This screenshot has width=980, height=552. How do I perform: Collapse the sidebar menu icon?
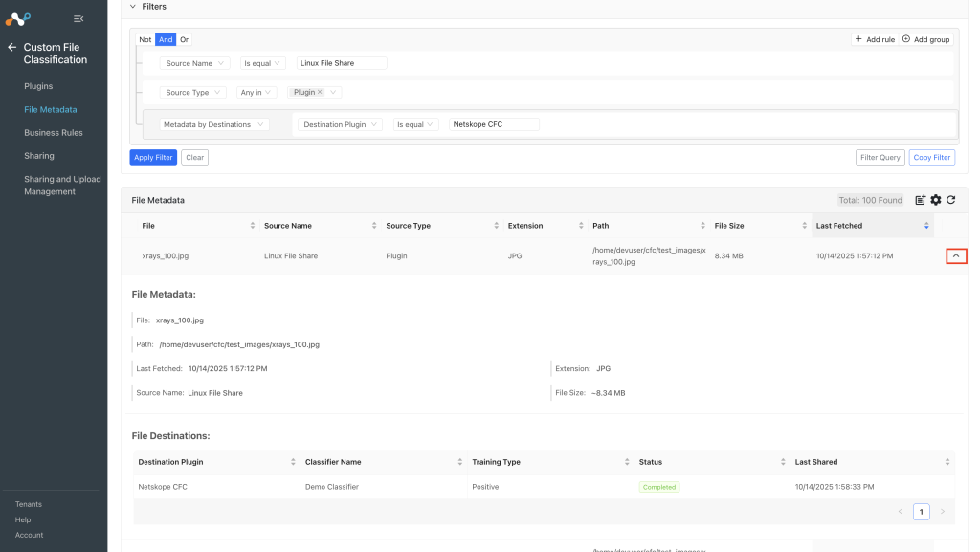click(78, 19)
